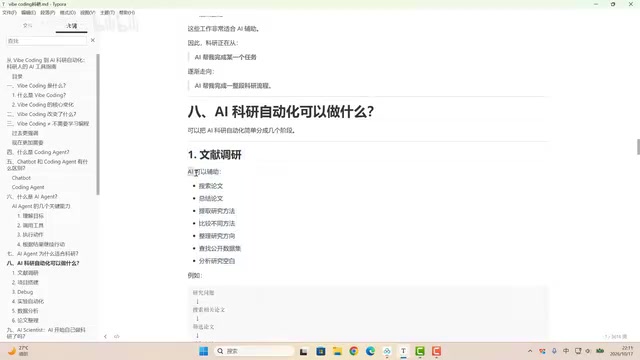Click bullet item 查找公开数据集
The image size is (640, 360).
tap(220, 249)
